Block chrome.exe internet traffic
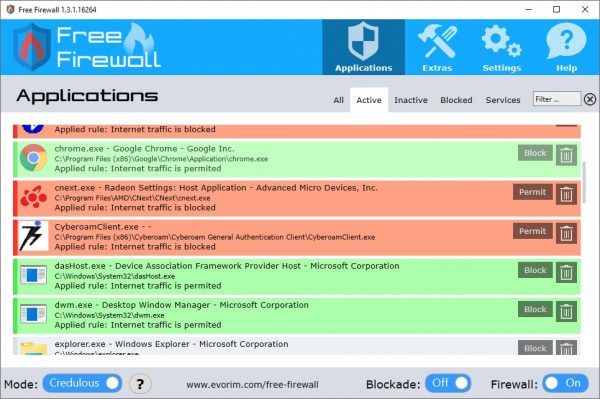This screenshot has height=399, width=600. (x=535, y=153)
